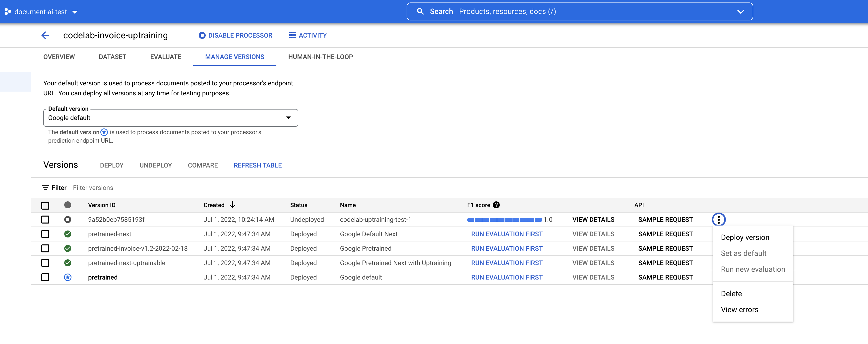Choose Deploy version from context menu
This screenshot has width=868, height=344.
click(745, 237)
